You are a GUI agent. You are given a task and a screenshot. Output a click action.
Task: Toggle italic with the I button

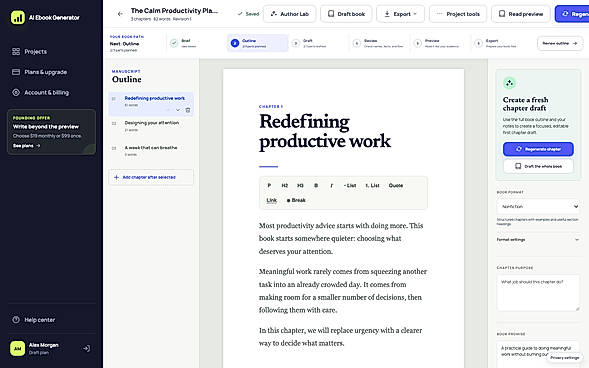click(x=331, y=186)
